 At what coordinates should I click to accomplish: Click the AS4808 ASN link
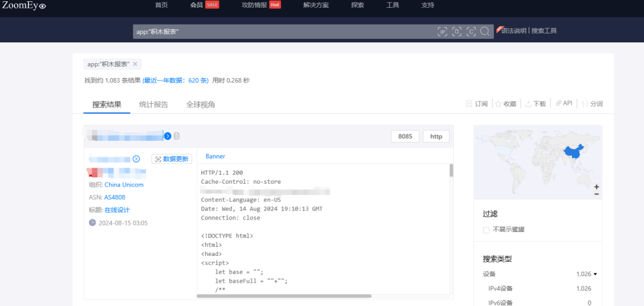pyautogui.click(x=114, y=197)
